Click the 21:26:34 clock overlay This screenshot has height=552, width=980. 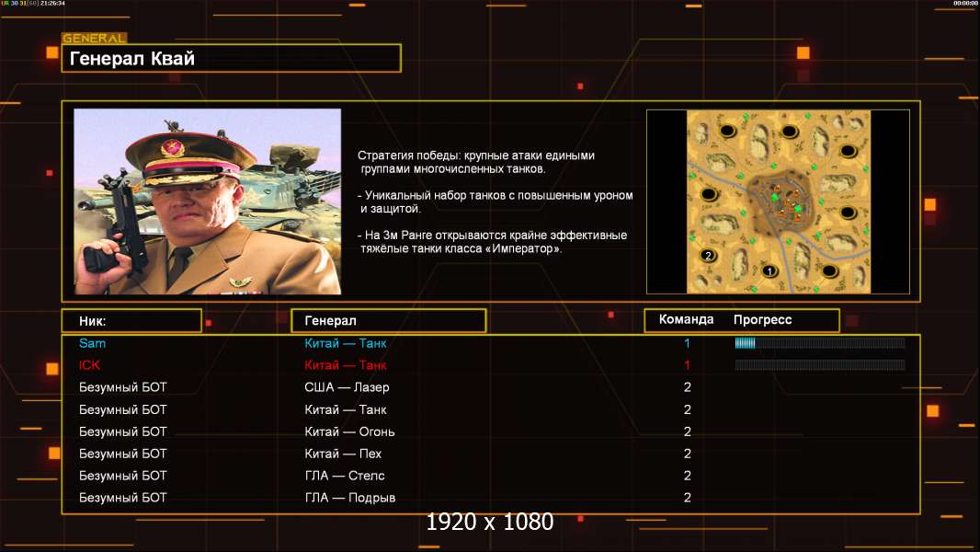click(52, 3)
